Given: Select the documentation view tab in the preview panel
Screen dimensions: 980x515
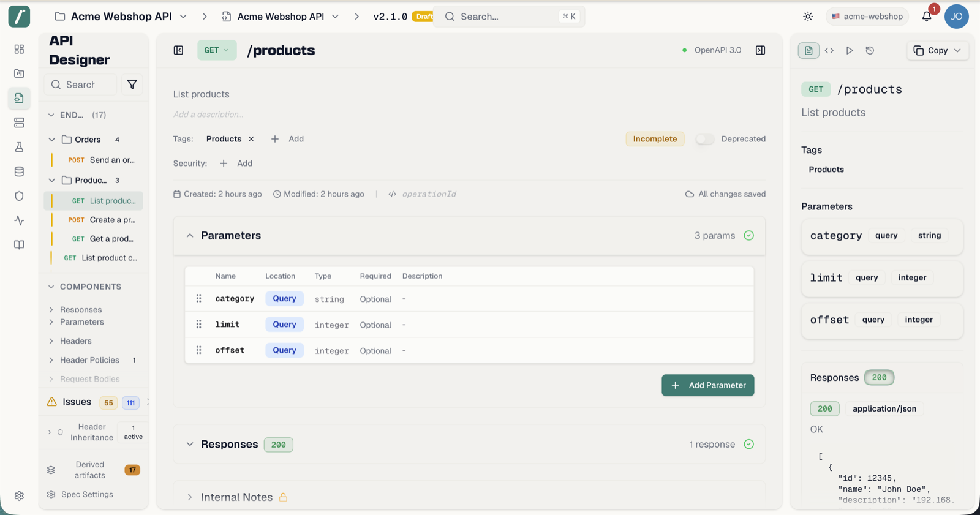Looking at the screenshot, I should pyautogui.click(x=809, y=51).
